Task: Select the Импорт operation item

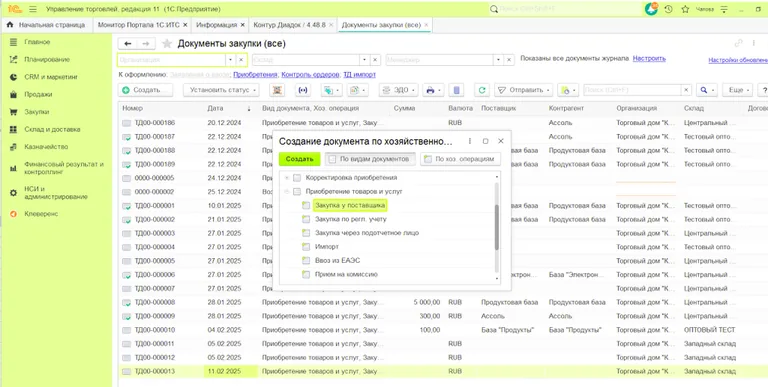Action: point(327,246)
